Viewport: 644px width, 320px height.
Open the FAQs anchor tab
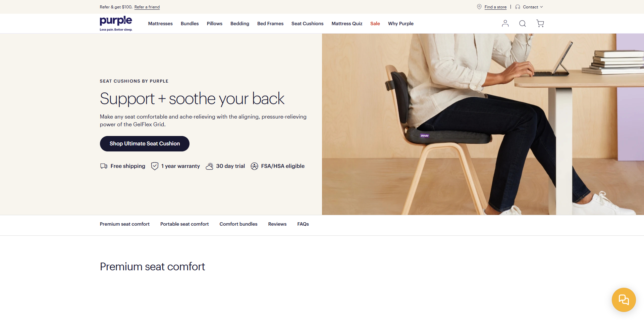click(x=303, y=224)
